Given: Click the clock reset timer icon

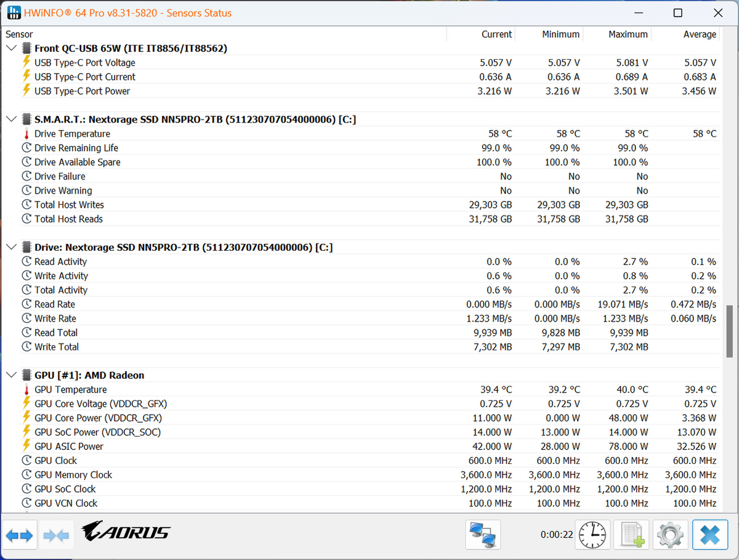Looking at the screenshot, I should click(592, 535).
